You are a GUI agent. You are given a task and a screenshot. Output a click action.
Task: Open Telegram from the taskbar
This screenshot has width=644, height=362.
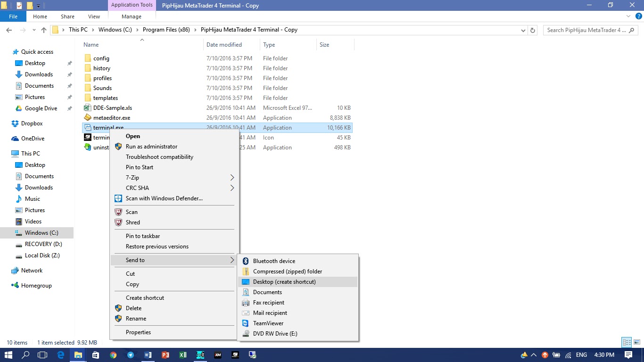point(131,355)
